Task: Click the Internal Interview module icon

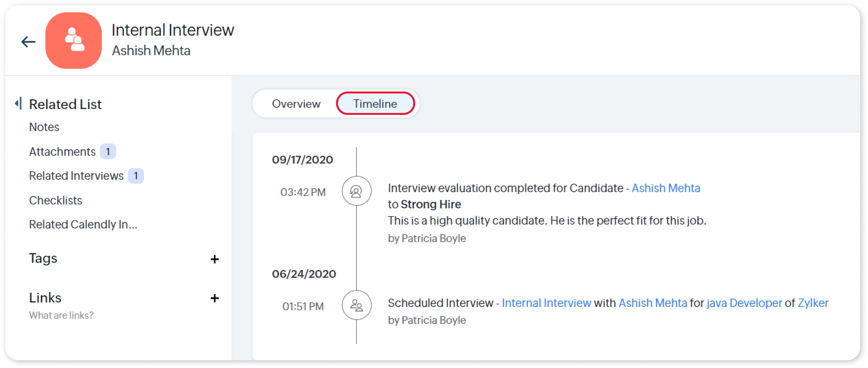Action: click(73, 41)
